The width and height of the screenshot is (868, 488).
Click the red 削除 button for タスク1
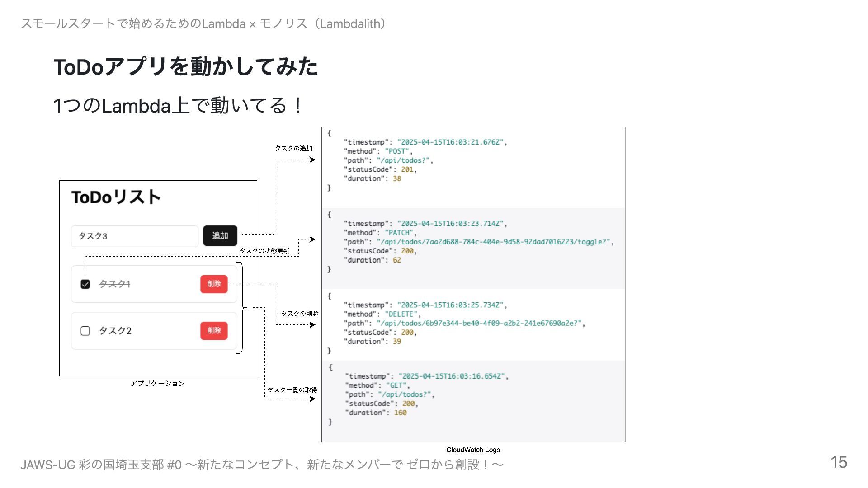214,284
